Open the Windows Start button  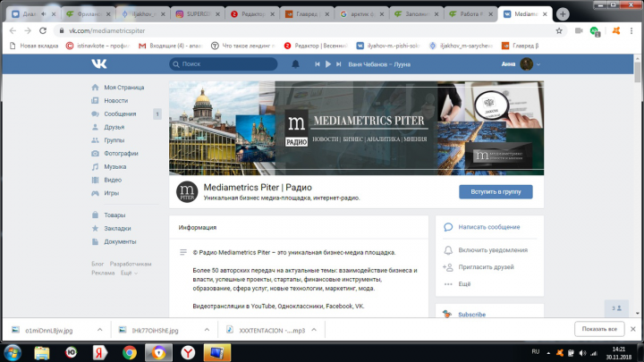(13, 352)
